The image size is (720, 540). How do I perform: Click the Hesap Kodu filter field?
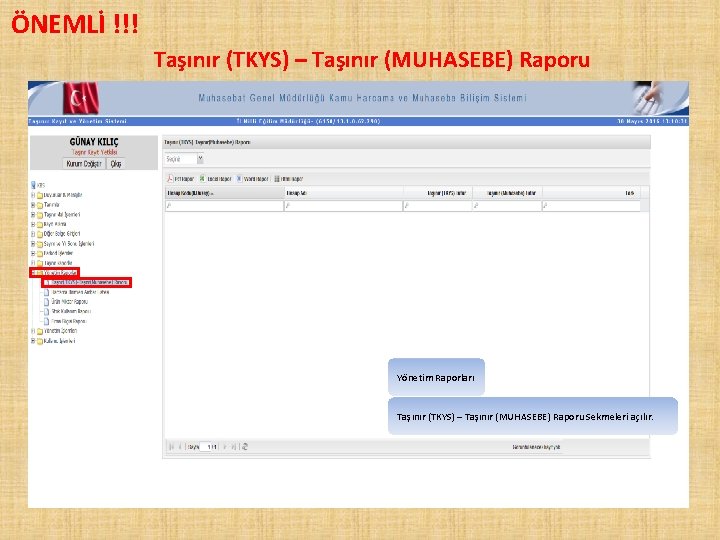coord(225,206)
